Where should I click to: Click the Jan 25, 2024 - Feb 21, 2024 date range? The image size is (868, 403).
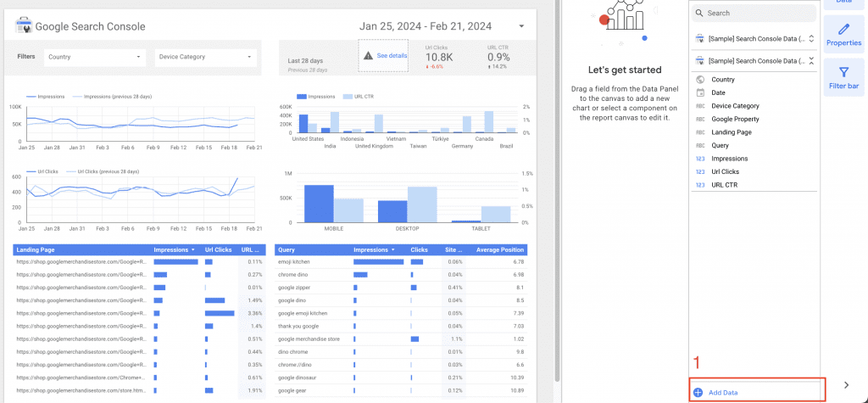(x=426, y=26)
